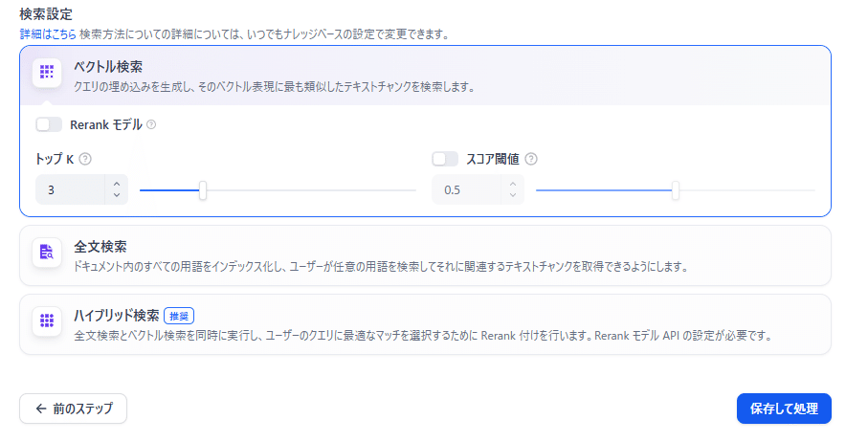Image resolution: width=868 pixels, height=442 pixels.
Task: Increase トップ K value with up arrow
Action: pyautogui.click(x=116, y=185)
